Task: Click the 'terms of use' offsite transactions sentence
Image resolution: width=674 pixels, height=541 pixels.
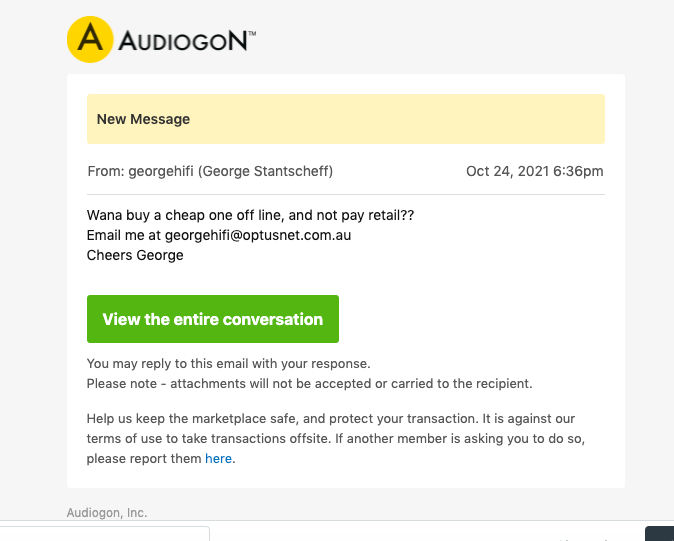Action: click(x=335, y=438)
